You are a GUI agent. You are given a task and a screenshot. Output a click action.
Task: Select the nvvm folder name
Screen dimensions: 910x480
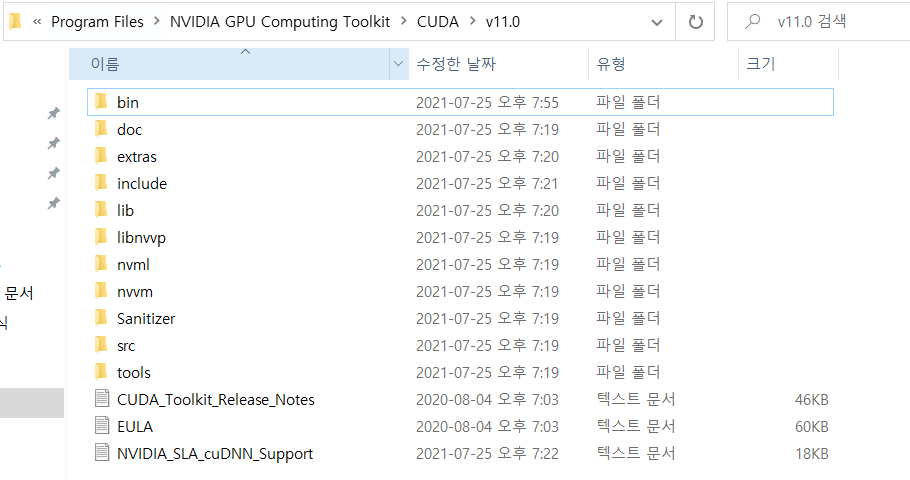pyautogui.click(x=135, y=291)
